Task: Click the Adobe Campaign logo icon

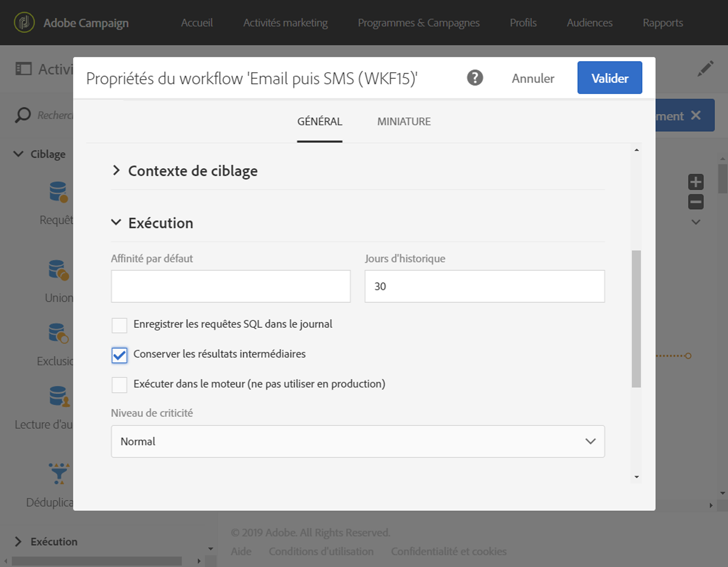Action: 24,22
